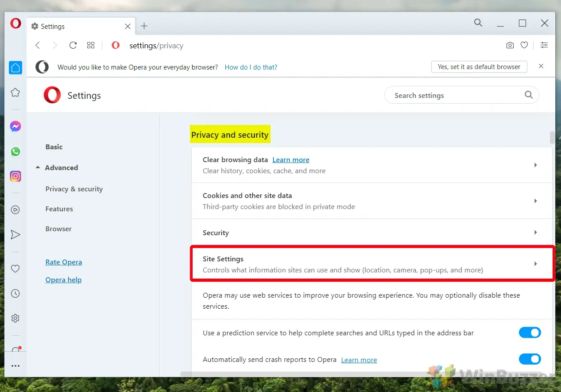This screenshot has height=392, width=561.
Task: Select the Speed Dial home icon
Action: pyautogui.click(x=15, y=67)
